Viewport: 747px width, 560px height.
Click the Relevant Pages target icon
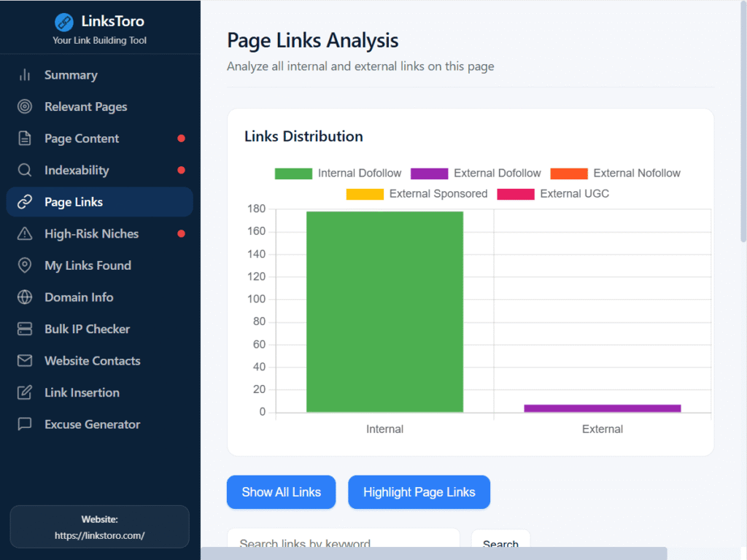pos(25,106)
